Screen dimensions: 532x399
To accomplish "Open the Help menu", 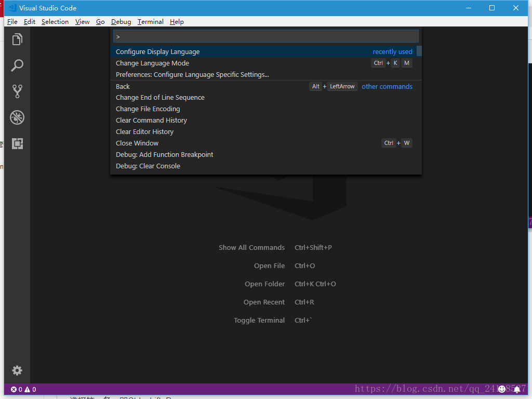I will [x=177, y=22].
